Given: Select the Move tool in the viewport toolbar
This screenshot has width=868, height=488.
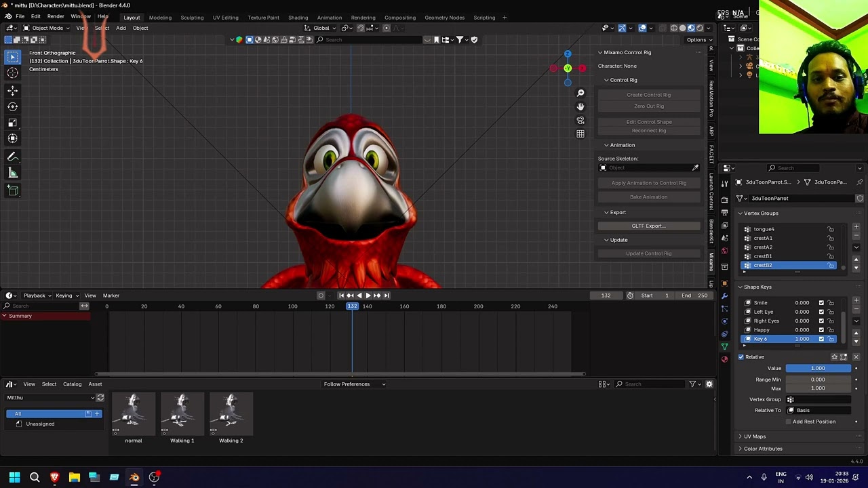Looking at the screenshot, I should [x=13, y=90].
